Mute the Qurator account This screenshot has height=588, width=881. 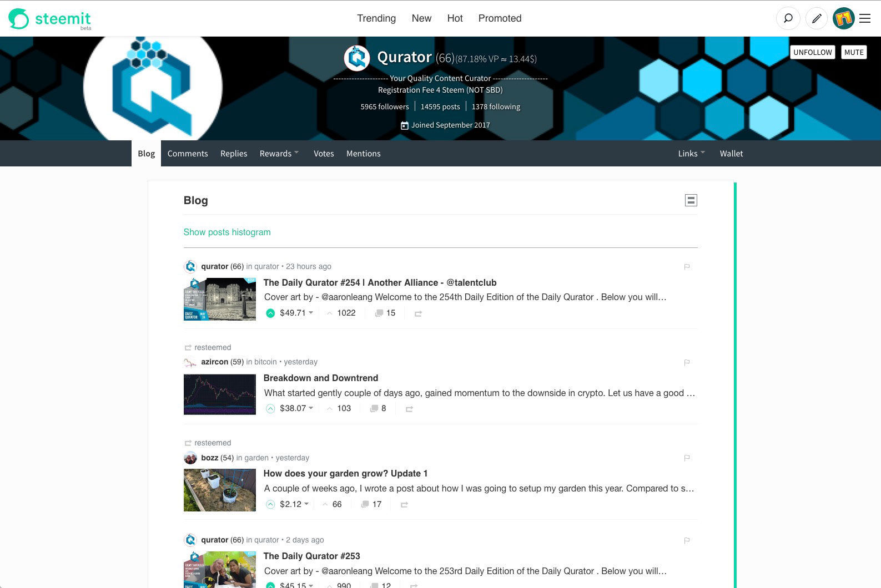(854, 52)
